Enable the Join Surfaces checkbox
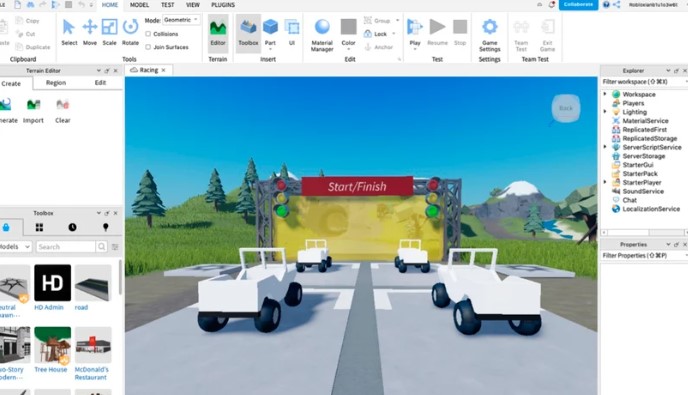 click(148, 47)
